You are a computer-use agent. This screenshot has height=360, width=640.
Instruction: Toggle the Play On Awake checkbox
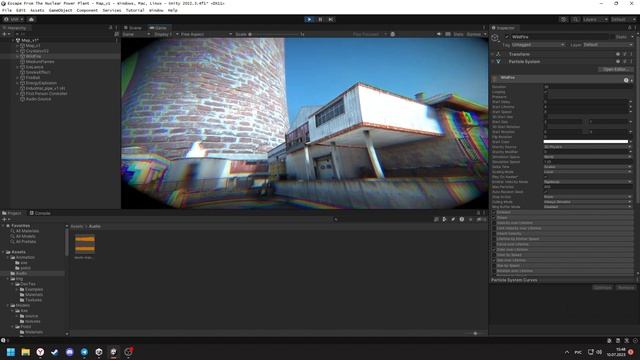tap(546, 177)
